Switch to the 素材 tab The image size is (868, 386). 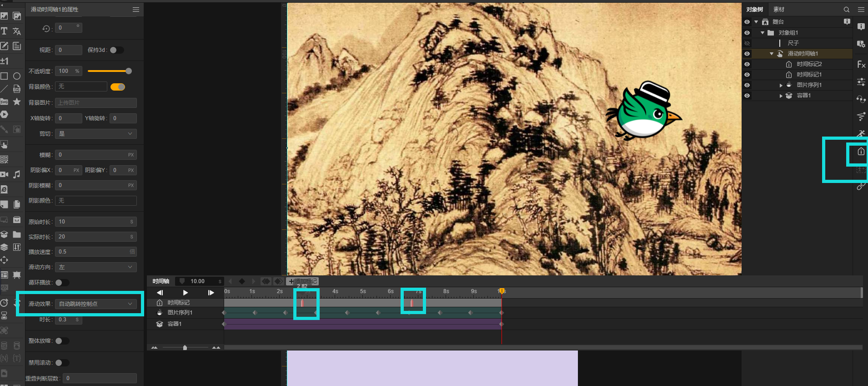coord(778,10)
